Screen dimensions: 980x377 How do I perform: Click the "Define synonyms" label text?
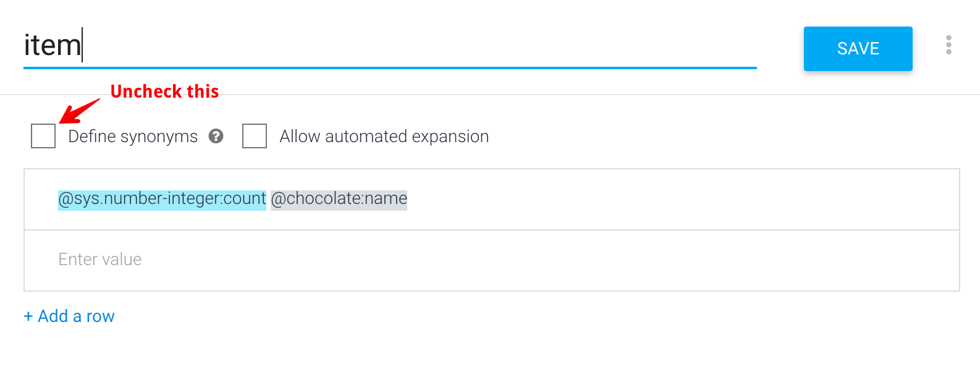tap(133, 137)
